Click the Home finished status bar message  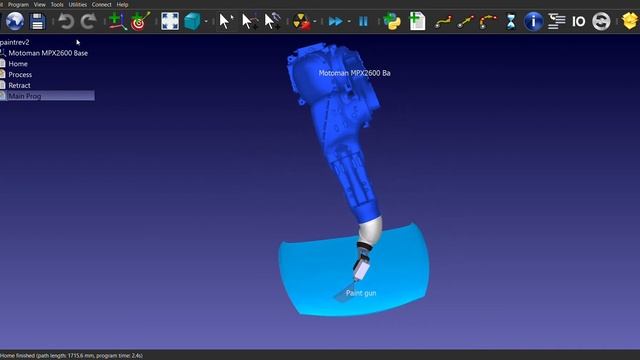(x=71, y=356)
